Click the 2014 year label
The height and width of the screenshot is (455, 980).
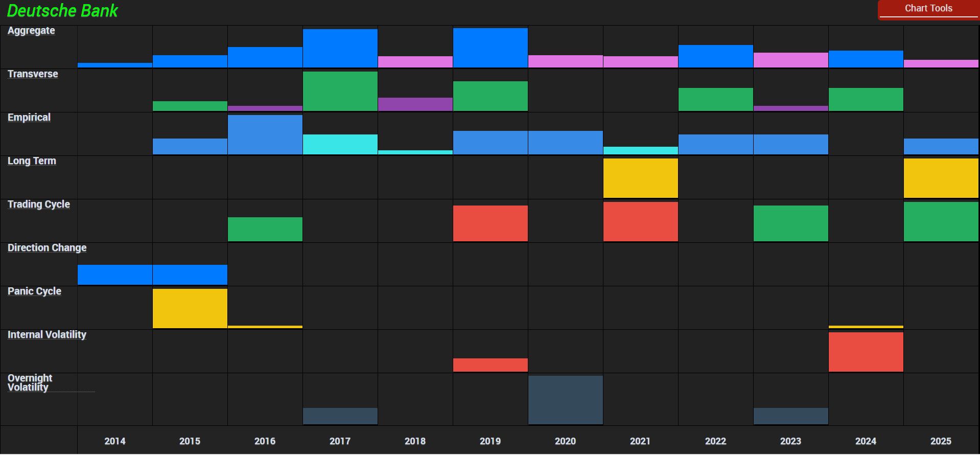point(115,441)
